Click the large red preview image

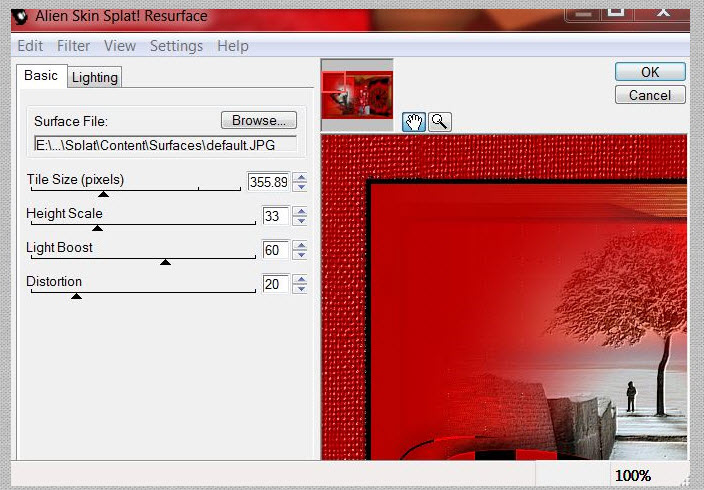pyautogui.click(x=504, y=297)
